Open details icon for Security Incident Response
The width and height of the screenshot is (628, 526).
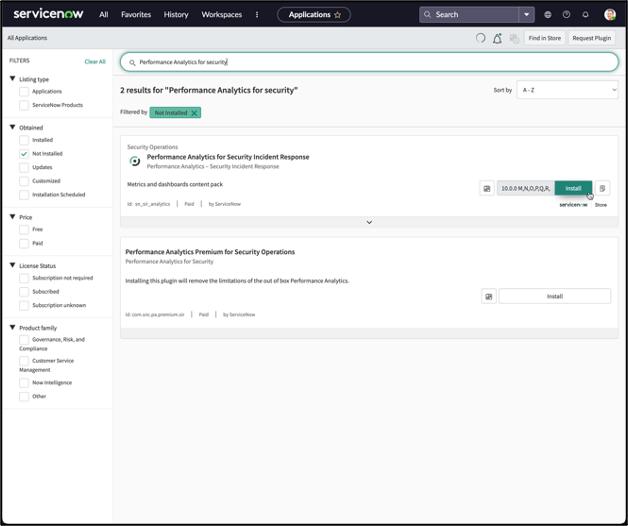pyautogui.click(x=487, y=188)
